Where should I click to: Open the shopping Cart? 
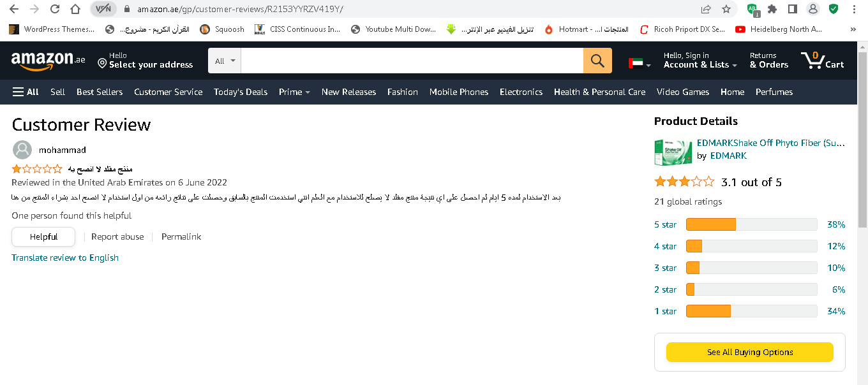pos(823,61)
